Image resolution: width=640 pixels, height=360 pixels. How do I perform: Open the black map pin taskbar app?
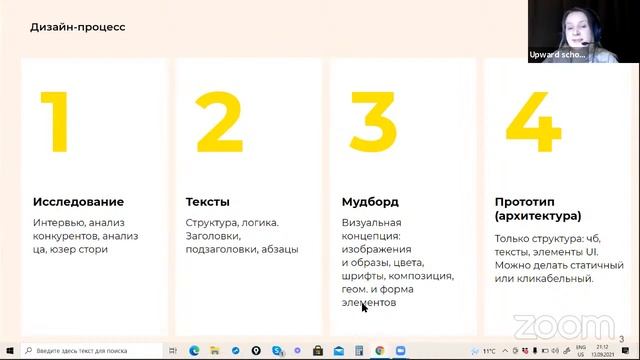pos(256,351)
